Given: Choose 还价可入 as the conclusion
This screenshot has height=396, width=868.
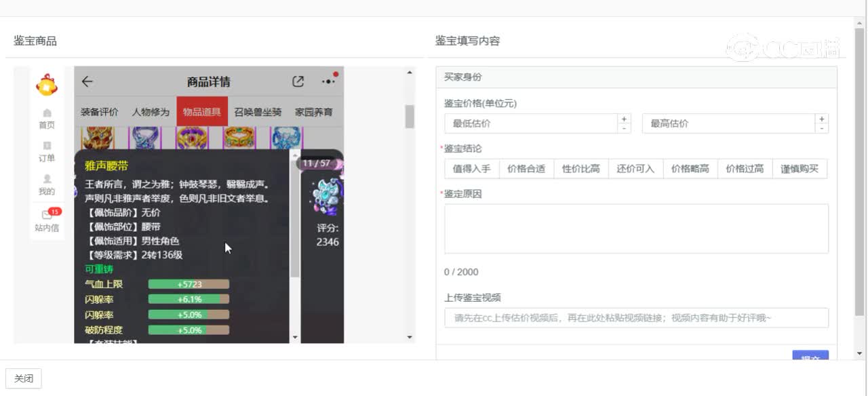Looking at the screenshot, I should [636, 169].
